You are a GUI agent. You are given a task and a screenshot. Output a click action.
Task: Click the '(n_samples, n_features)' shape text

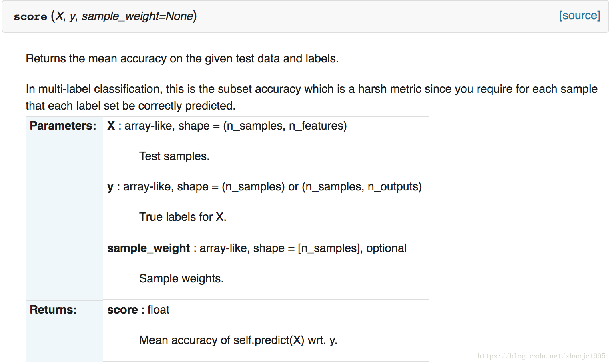coord(285,126)
